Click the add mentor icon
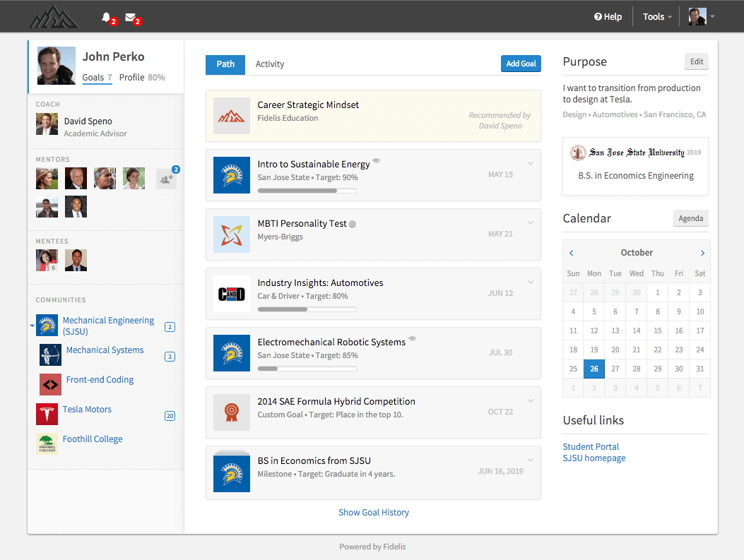 tap(166, 179)
